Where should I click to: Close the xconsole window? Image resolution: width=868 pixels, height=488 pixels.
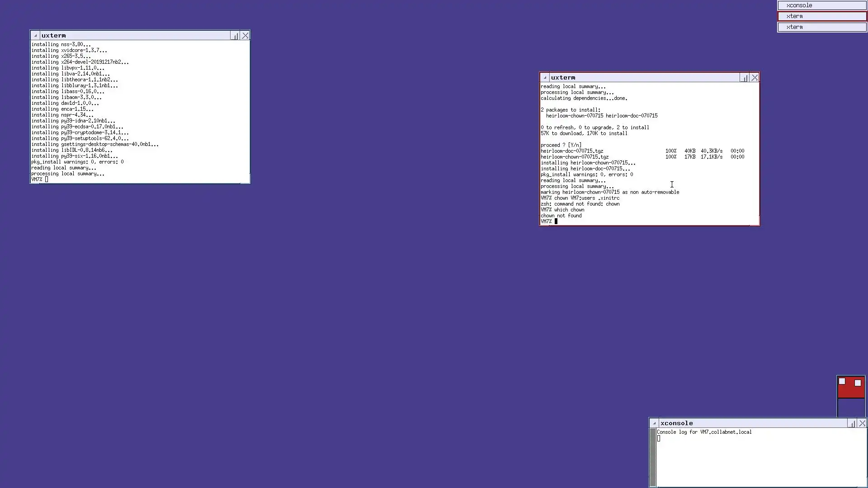tap(862, 423)
